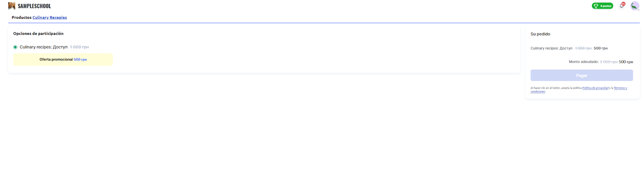
Task: Click the 500 грн promotional price
Action: [x=80, y=60]
